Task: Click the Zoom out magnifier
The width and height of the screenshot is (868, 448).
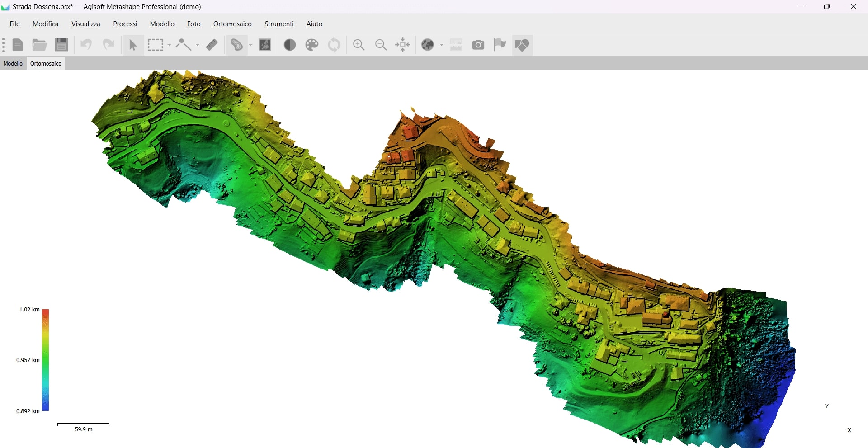Action: (381, 45)
